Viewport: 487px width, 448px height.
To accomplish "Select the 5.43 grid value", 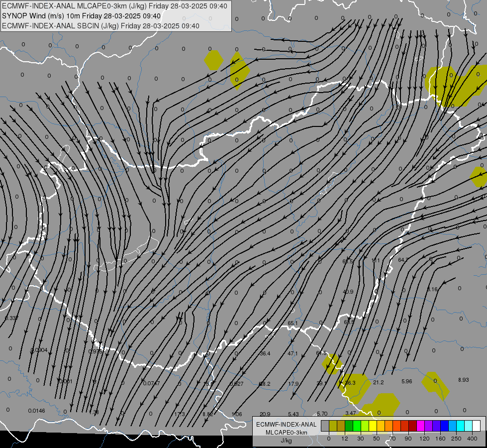I will [293, 414].
